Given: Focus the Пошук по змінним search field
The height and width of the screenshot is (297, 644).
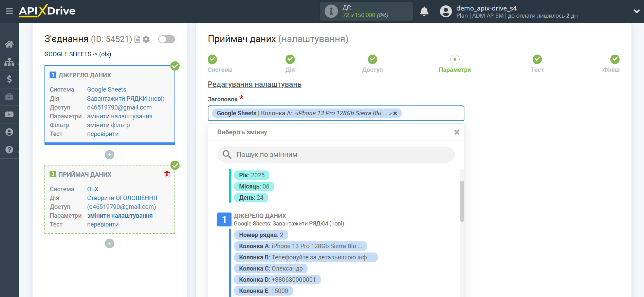Looking at the screenshot, I should pyautogui.click(x=336, y=155).
